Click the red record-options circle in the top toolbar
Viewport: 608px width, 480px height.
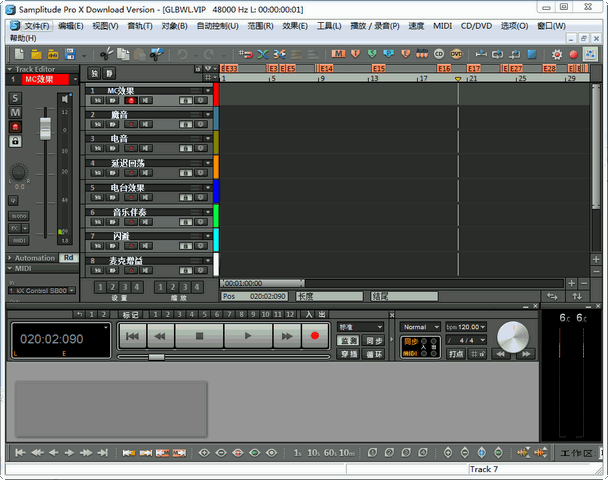click(573, 54)
